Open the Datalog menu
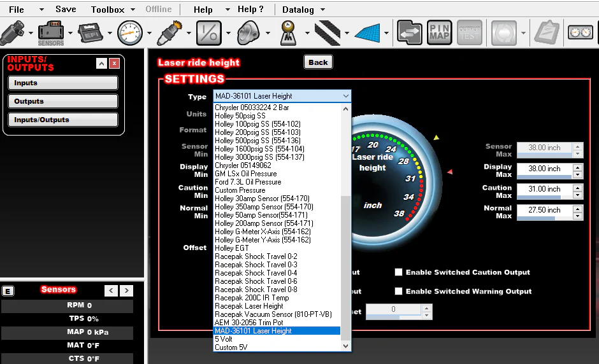The width and height of the screenshot is (599, 364). point(298,10)
